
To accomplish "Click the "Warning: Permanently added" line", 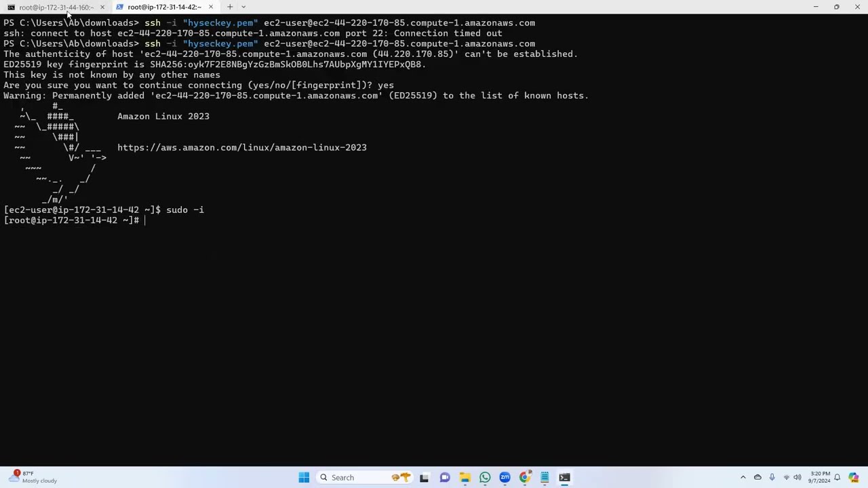I will coord(296,96).
